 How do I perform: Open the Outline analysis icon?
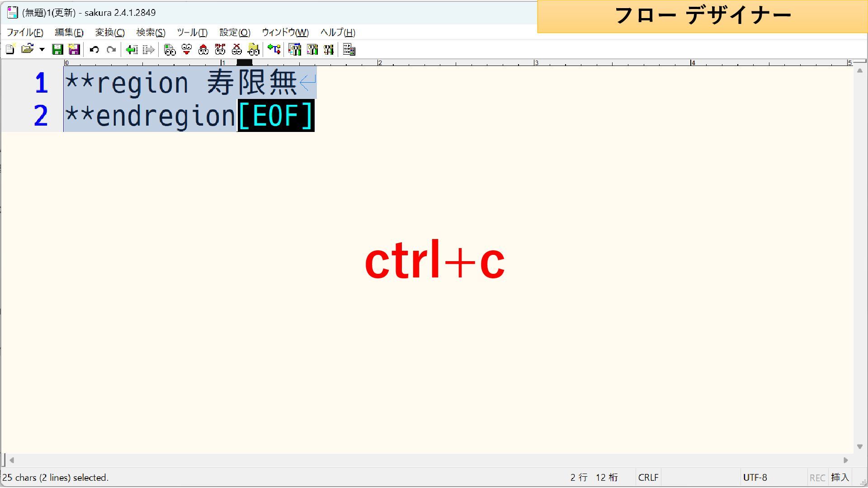pos(274,49)
